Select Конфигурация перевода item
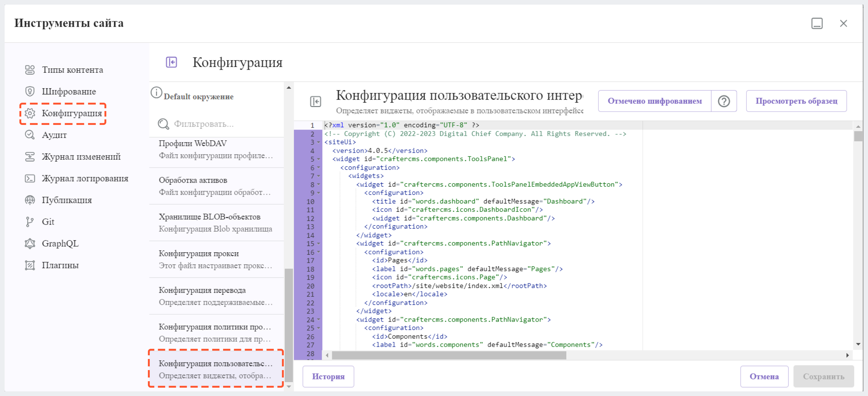 pos(216,296)
